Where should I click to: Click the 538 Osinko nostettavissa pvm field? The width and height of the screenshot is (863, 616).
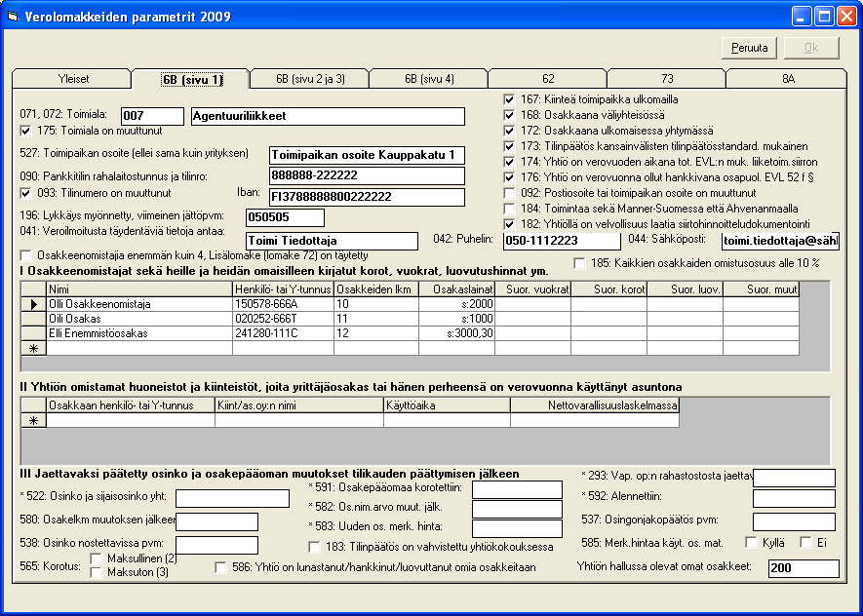[216, 545]
